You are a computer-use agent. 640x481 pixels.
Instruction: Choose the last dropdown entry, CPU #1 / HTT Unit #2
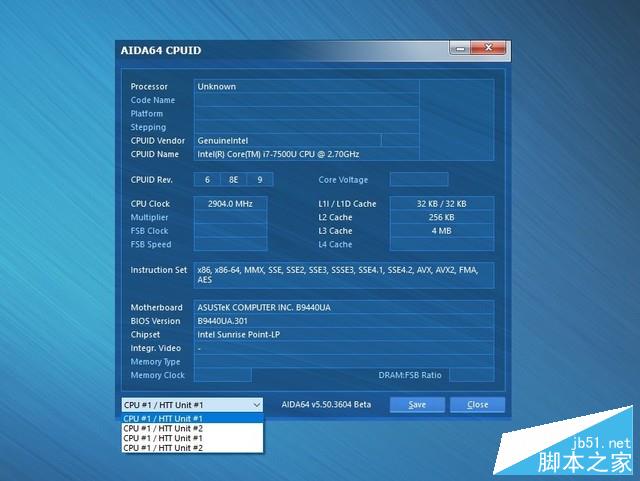pyautogui.click(x=193, y=448)
